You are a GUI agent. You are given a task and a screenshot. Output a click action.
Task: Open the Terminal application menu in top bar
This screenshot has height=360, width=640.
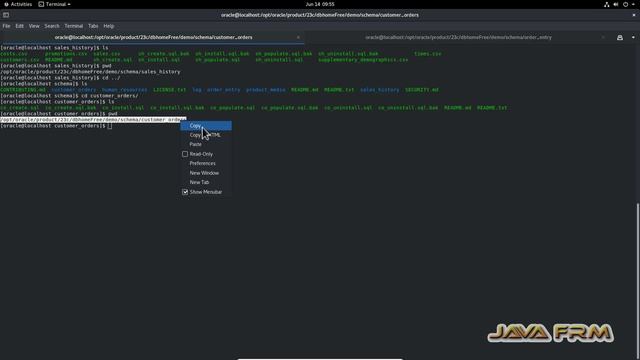pos(54,4)
